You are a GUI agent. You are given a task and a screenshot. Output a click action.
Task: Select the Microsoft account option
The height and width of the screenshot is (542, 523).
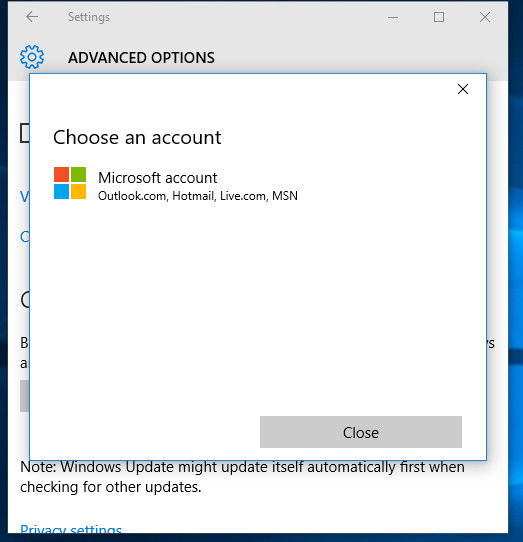coord(176,184)
